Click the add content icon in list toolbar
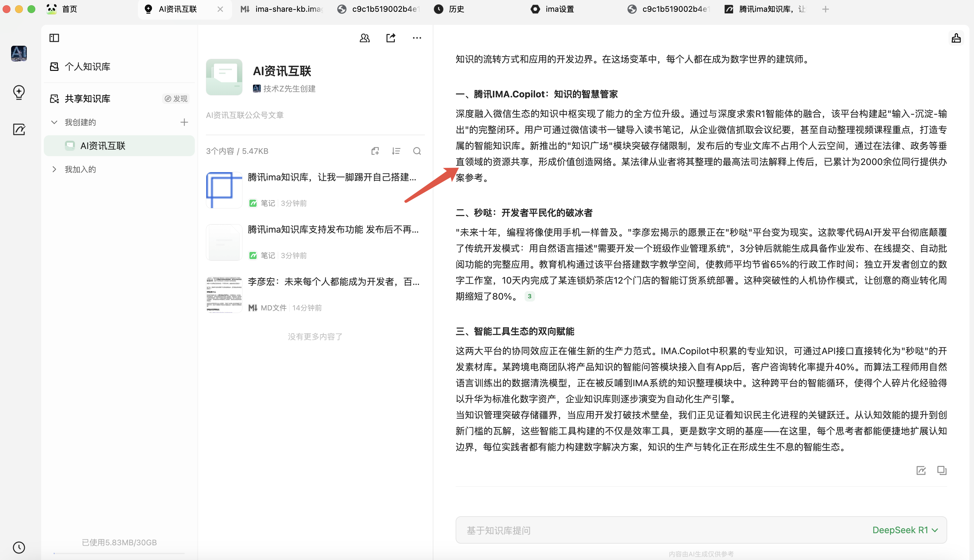This screenshot has height=560, width=974. click(376, 151)
